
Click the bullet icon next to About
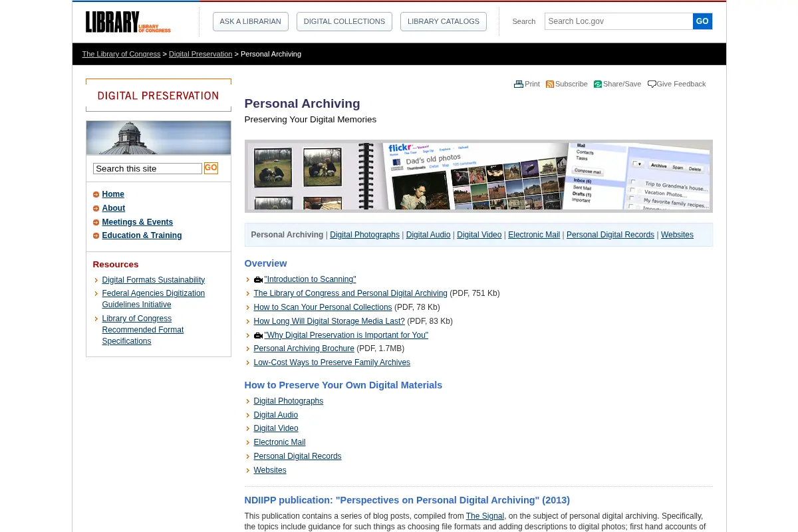pyautogui.click(x=96, y=208)
